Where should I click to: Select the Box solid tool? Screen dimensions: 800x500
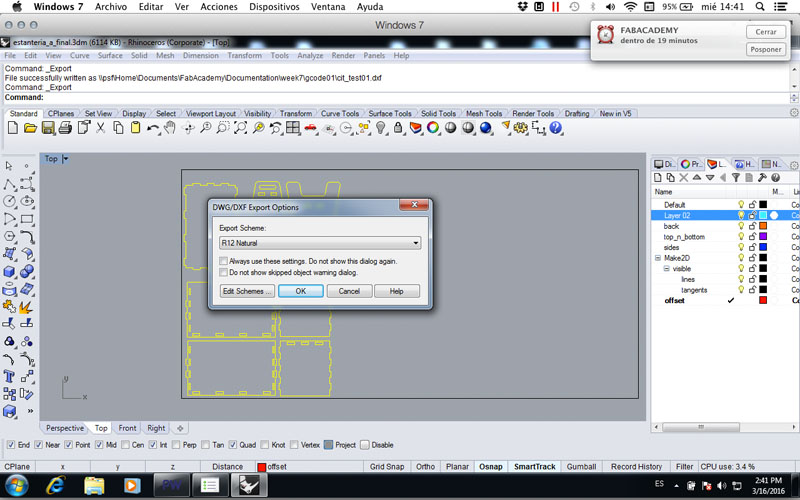9,271
